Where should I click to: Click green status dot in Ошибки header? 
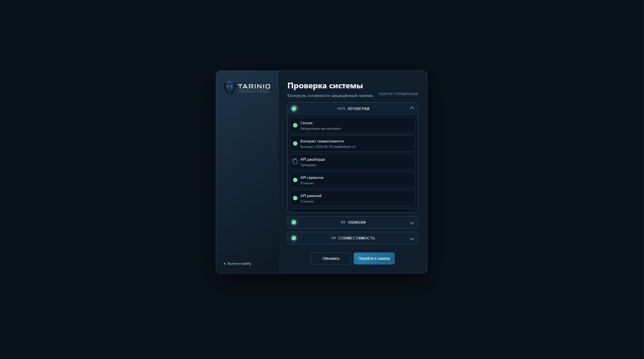coord(294,222)
